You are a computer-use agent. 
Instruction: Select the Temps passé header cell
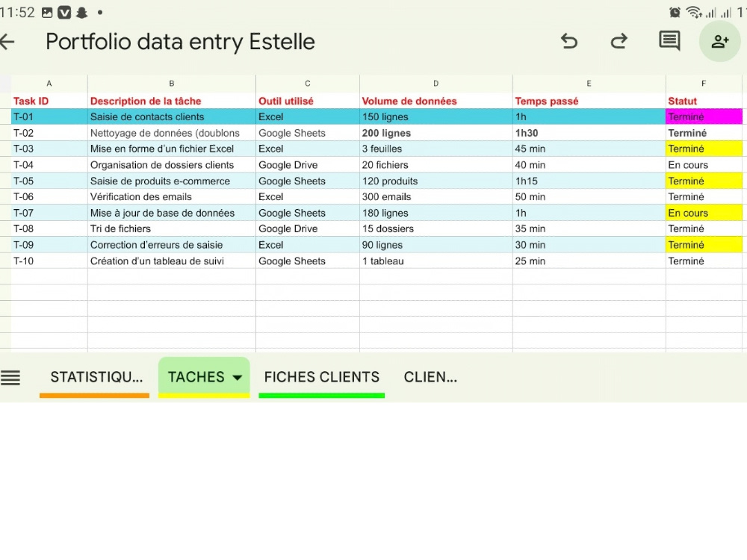click(589, 101)
